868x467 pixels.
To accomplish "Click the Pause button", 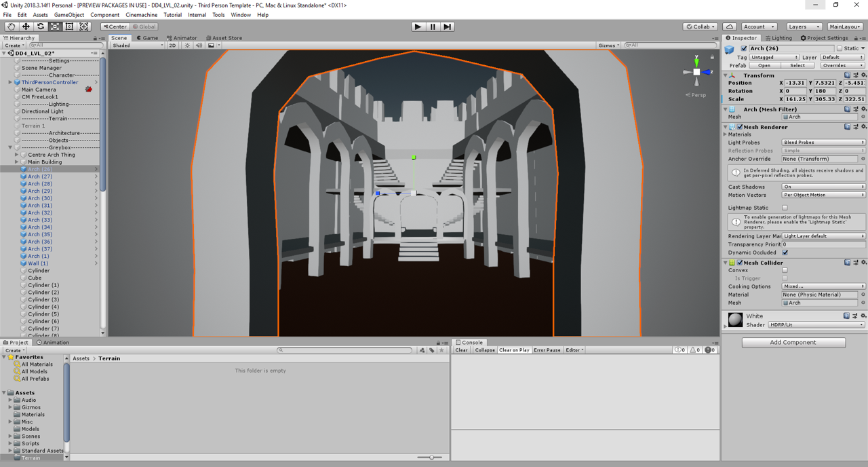I will point(433,26).
